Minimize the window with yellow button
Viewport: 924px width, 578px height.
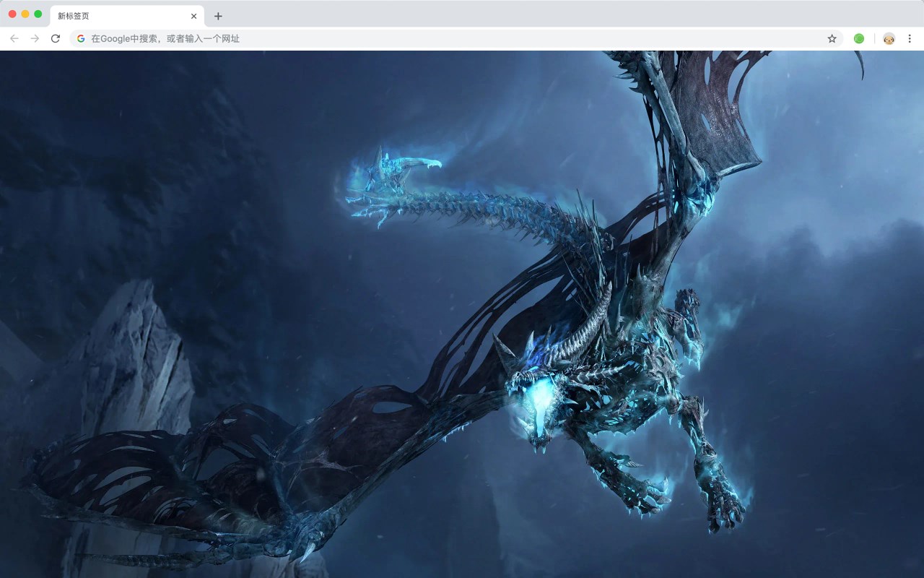point(25,14)
